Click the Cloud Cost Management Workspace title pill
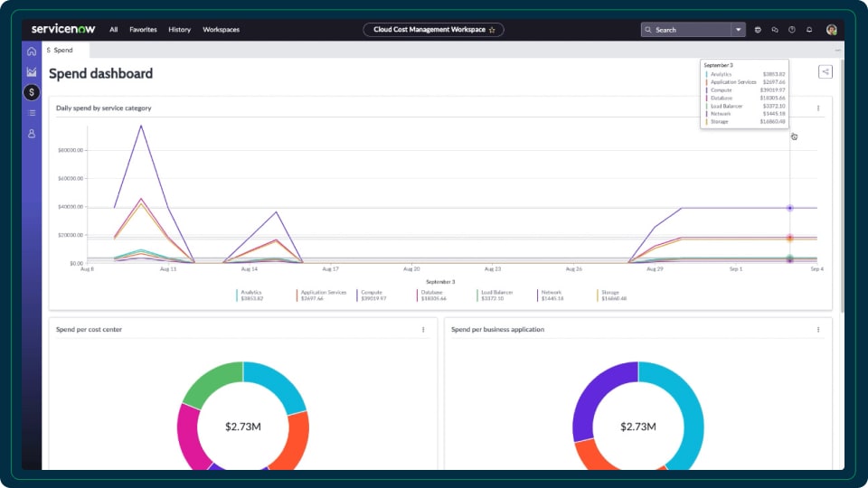 pyautogui.click(x=433, y=30)
